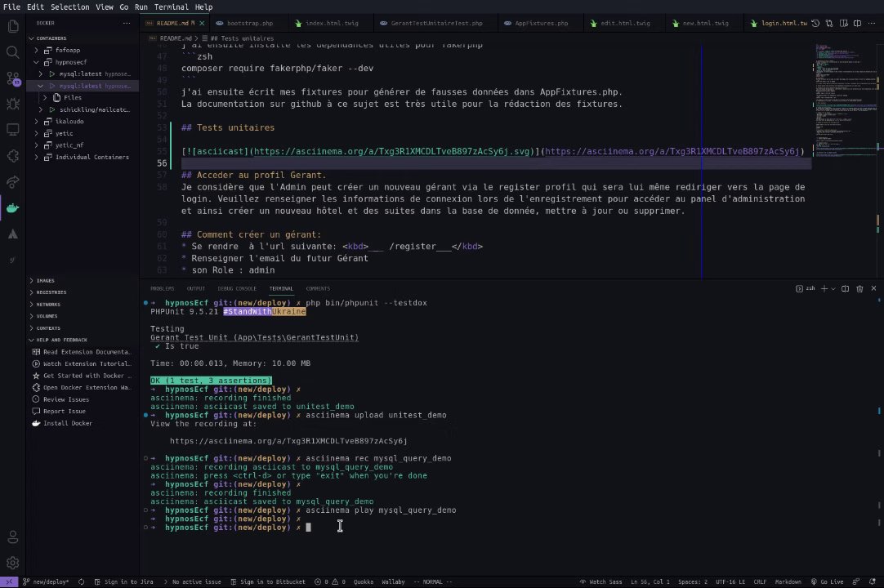Click Watch Sass in status bar

click(600, 581)
